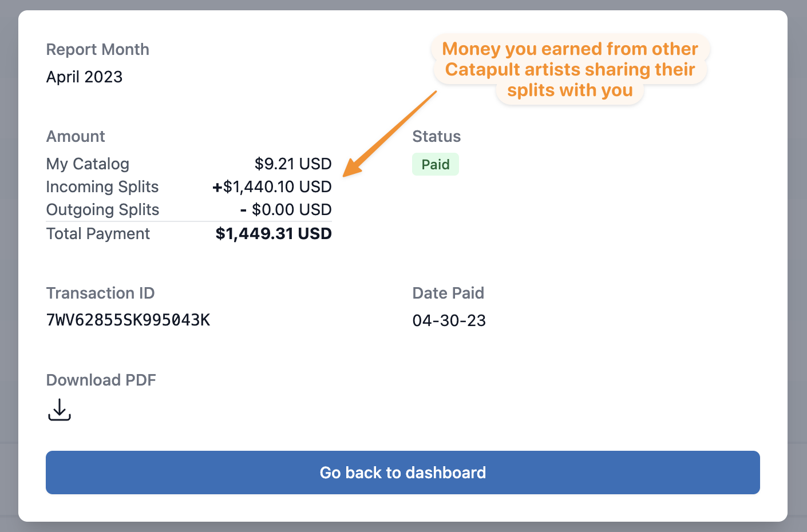The height and width of the screenshot is (532, 807).
Task: Select the My Catalog amount $9.21 USD
Action: tap(293, 164)
